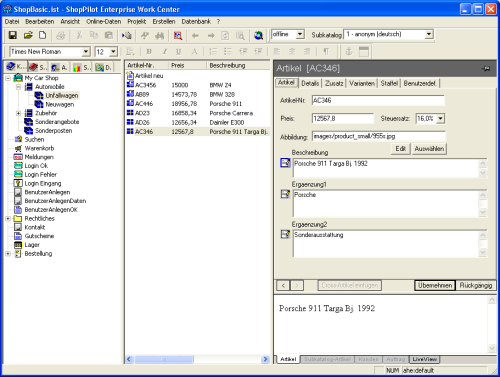Select Sonderangebote in the tree
The width and height of the screenshot is (500, 377).
[x=57, y=122]
